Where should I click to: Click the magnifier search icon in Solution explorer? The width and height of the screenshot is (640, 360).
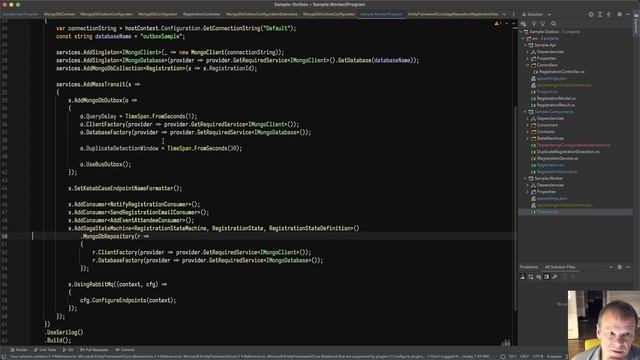click(553, 24)
